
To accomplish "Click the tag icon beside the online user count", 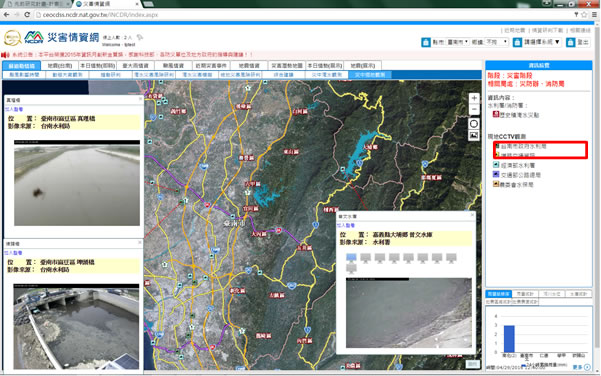I will click(x=140, y=37).
